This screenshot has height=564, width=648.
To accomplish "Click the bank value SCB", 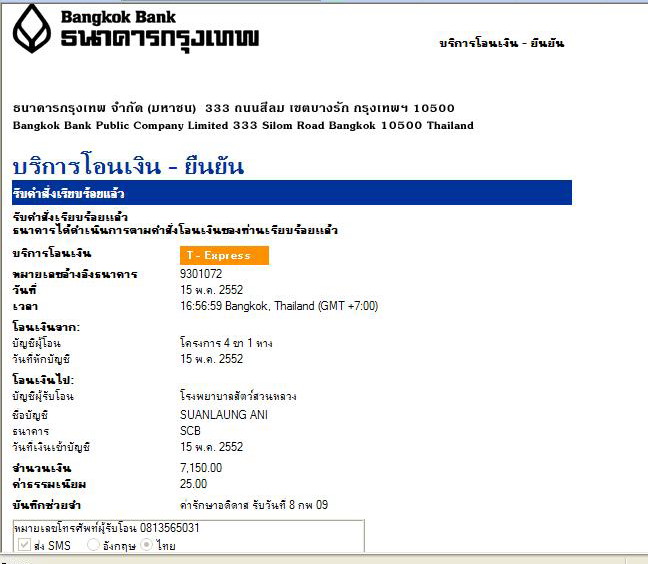I will click(x=190, y=431).
